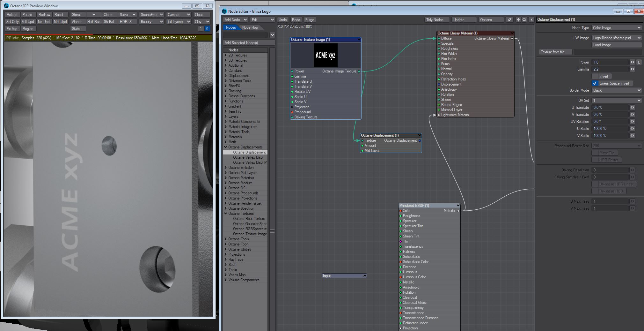Toggle Half Res in the IPR window
The width and height of the screenshot is (644, 331).
(x=94, y=22)
